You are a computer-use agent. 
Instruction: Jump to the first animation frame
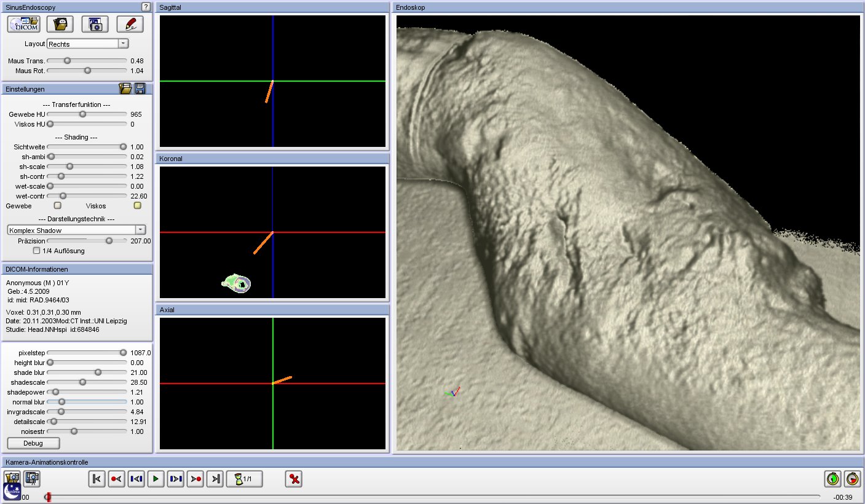(x=97, y=479)
